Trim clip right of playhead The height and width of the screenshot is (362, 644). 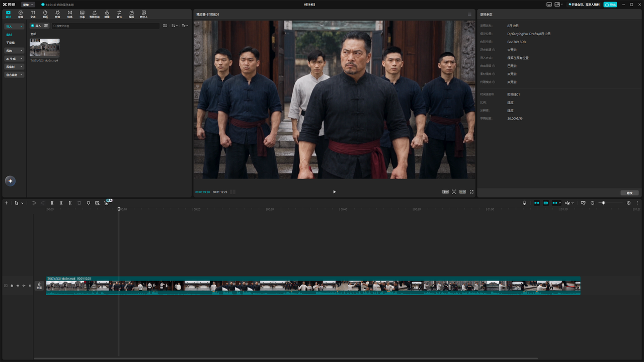[x=70, y=203]
